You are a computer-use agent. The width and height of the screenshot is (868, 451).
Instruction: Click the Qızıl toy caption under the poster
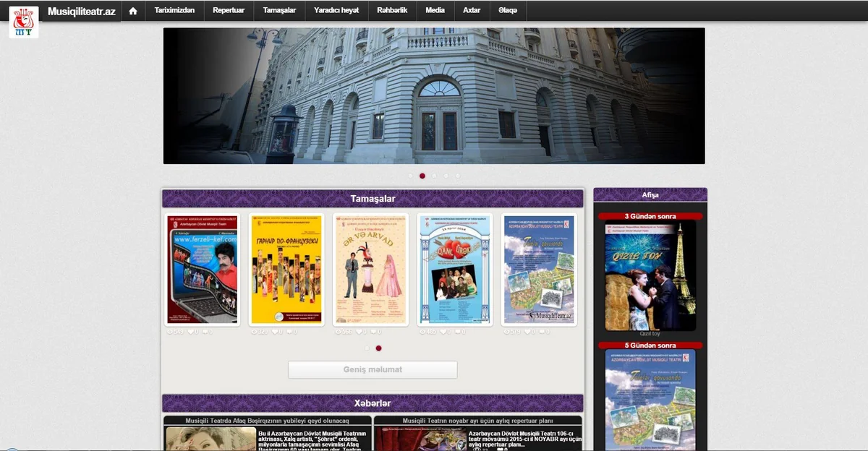[650, 334]
